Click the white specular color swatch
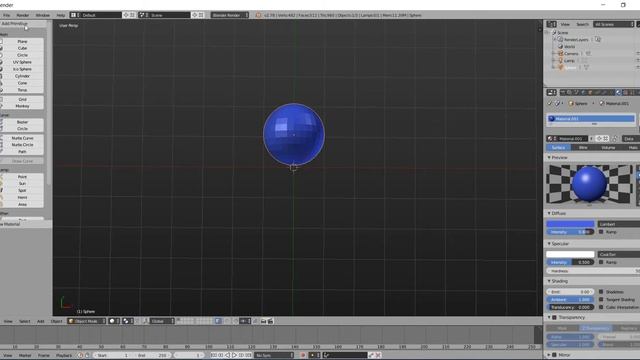Image resolution: width=640 pixels, height=360 pixels. pyautogui.click(x=570, y=254)
